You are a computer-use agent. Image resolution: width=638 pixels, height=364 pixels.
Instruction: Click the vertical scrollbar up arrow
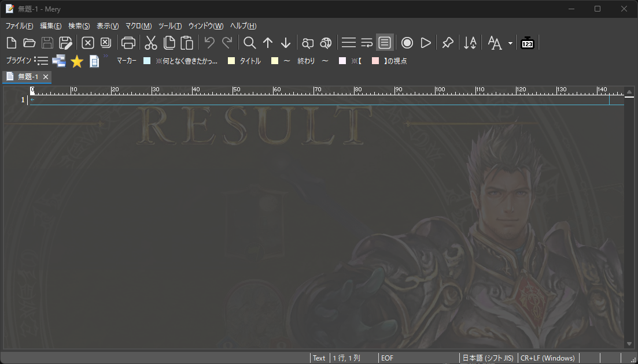(629, 91)
